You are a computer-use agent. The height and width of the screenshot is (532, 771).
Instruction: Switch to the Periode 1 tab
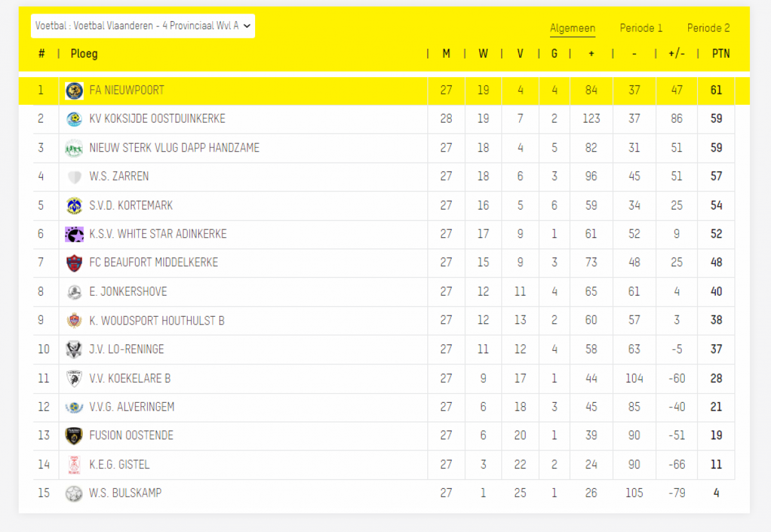point(641,28)
